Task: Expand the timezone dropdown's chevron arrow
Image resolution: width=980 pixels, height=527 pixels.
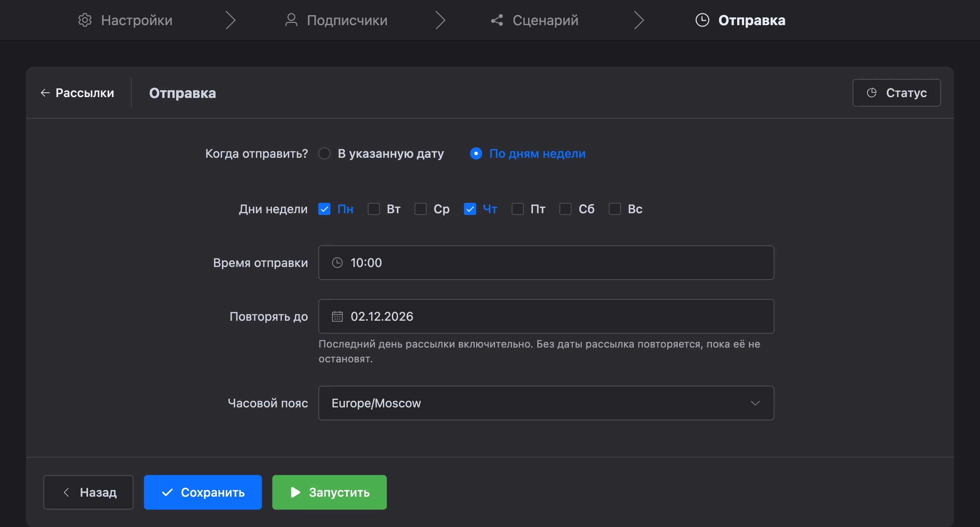Action: coord(755,403)
